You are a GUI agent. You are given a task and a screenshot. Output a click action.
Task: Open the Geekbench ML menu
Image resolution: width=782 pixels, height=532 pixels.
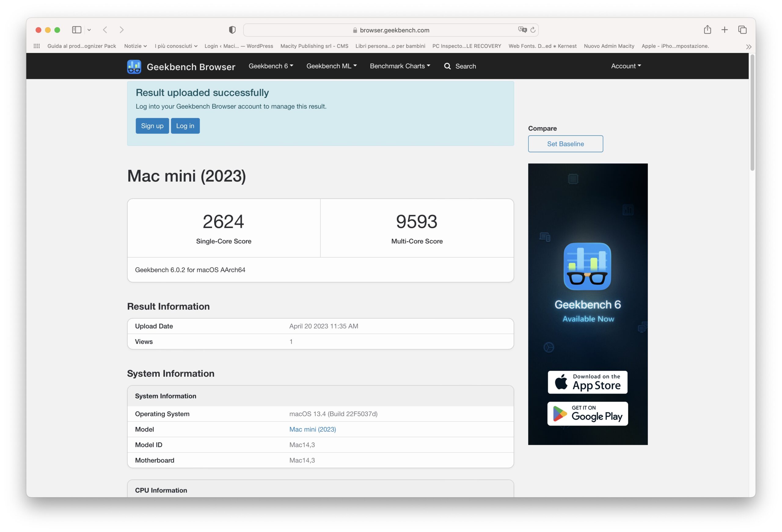click(x=331, y=66)
